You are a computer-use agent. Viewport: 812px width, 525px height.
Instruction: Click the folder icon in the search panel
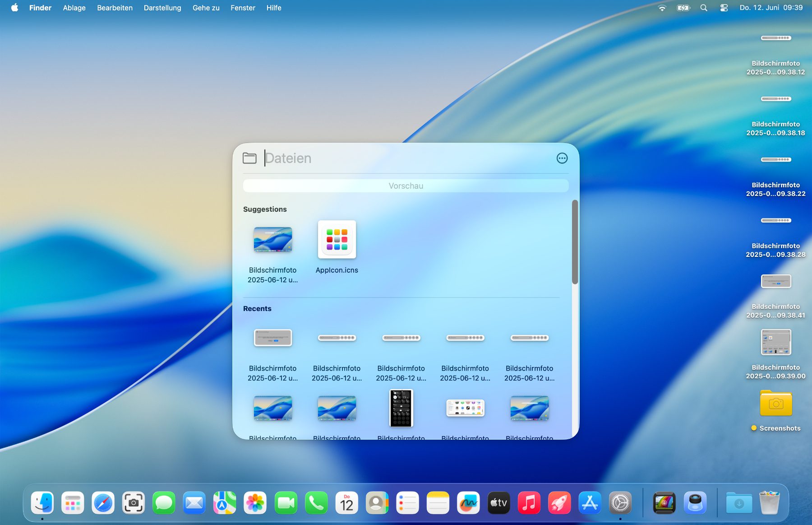249,158
